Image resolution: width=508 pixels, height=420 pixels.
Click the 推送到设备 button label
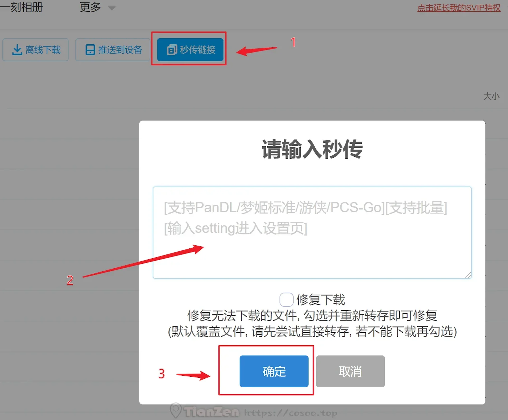(x=120, y=50)
